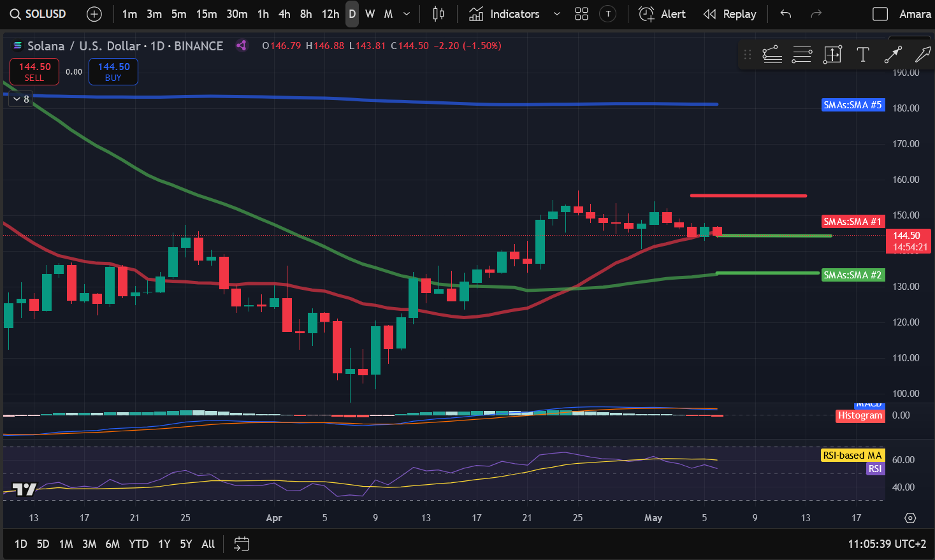Set the date range to All
This screenshot has height=560, width=935.
pyautogui.click(x=208, y=544)
